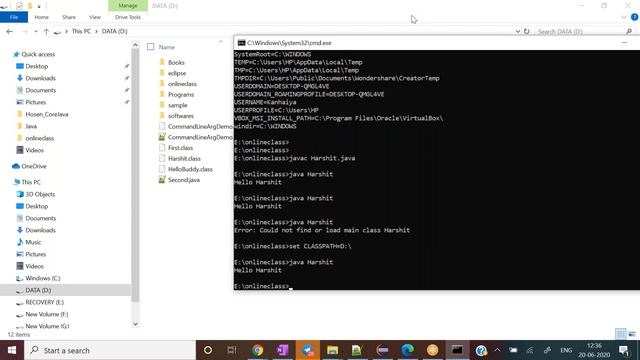
Task: Switch to large icons view layout
Action: coord(632,334)
